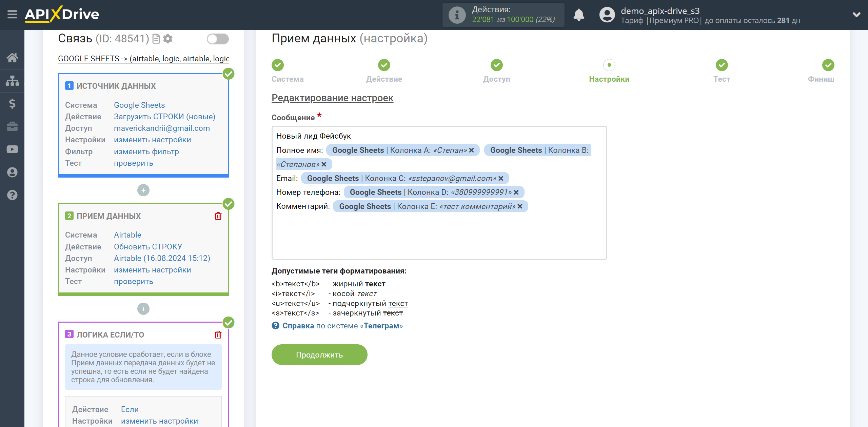Viewport: 868px width, 427px height.
Task: Open the actions info icon
Action: coord(457,15)
